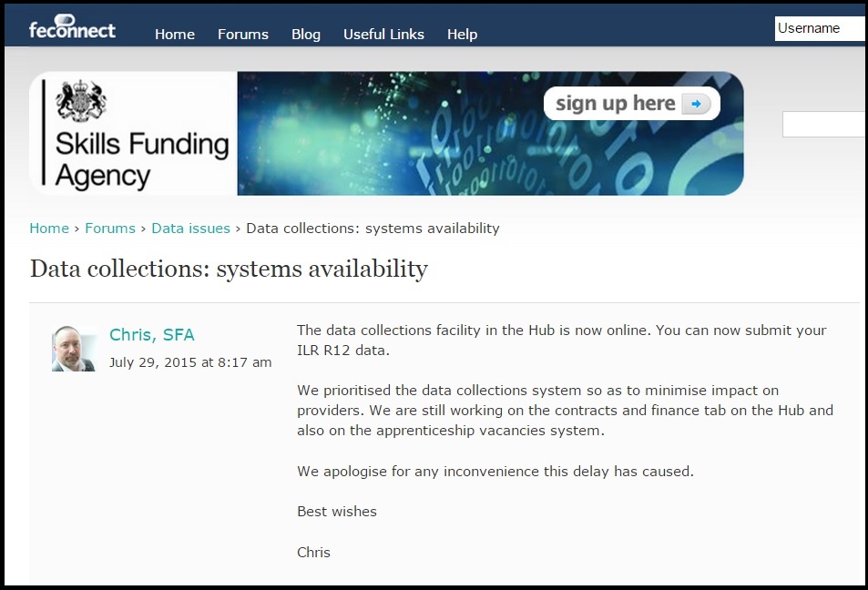Click the feconnect logo

[x=72, y=27]
